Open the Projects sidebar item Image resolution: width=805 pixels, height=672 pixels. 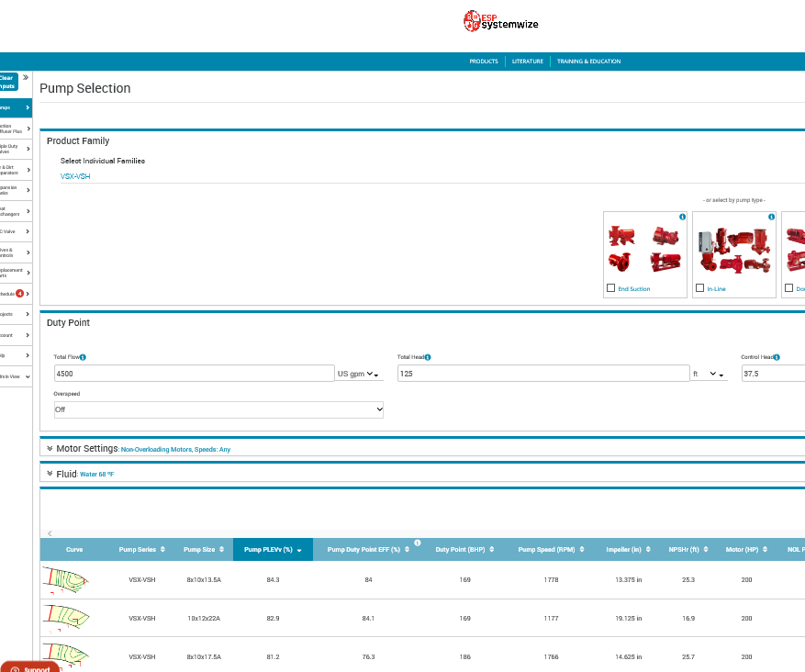click(16, 314)
